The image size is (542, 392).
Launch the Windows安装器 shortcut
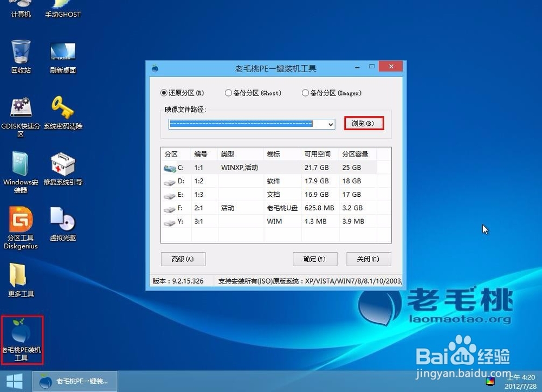tap(21, 172)
